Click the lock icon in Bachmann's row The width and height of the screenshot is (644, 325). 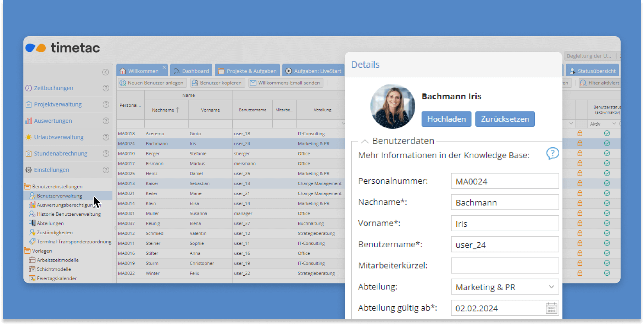pos(580,143)
